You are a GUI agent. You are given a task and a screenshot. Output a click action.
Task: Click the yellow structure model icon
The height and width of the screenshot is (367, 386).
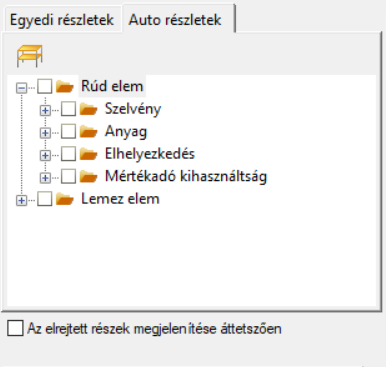pyautogui.click(x=30, y=56)
